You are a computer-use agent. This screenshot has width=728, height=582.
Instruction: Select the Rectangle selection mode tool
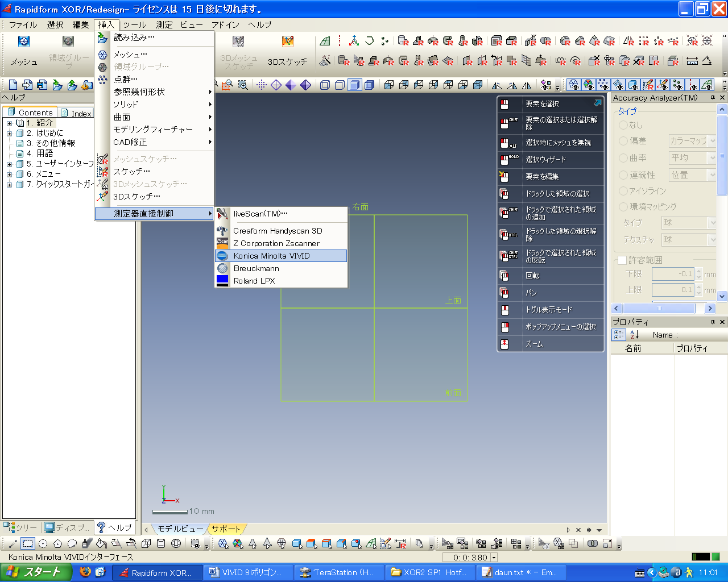[x=28, y=543]
